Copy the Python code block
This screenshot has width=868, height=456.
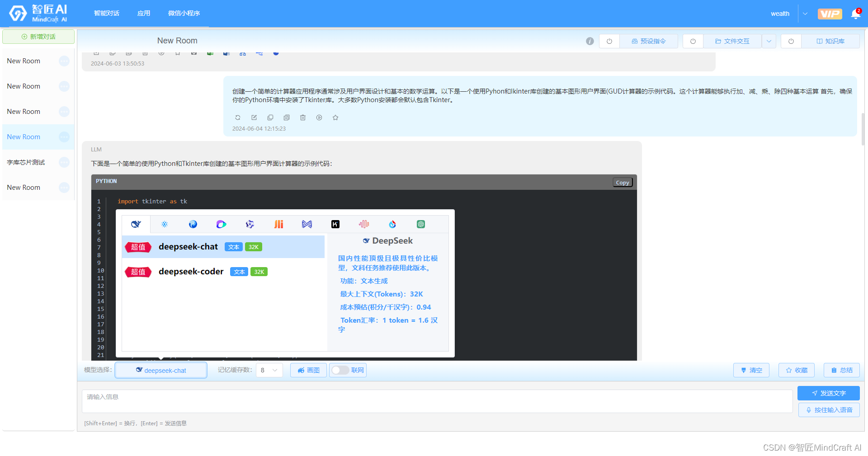click(623, 183)
